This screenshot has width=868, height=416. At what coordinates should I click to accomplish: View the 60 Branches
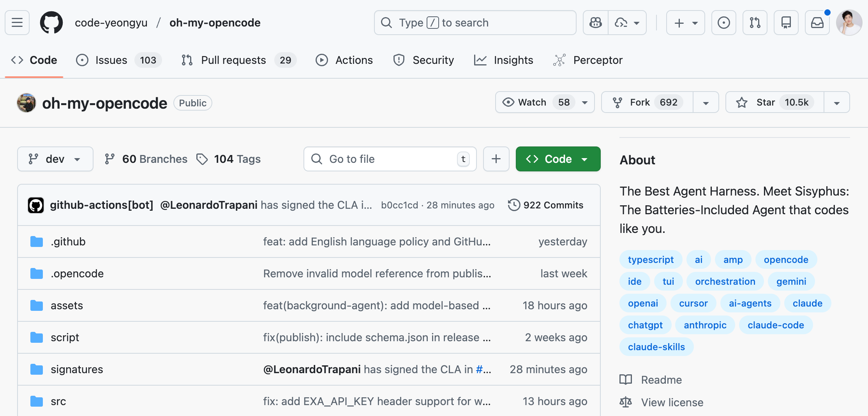coord(146,159)
